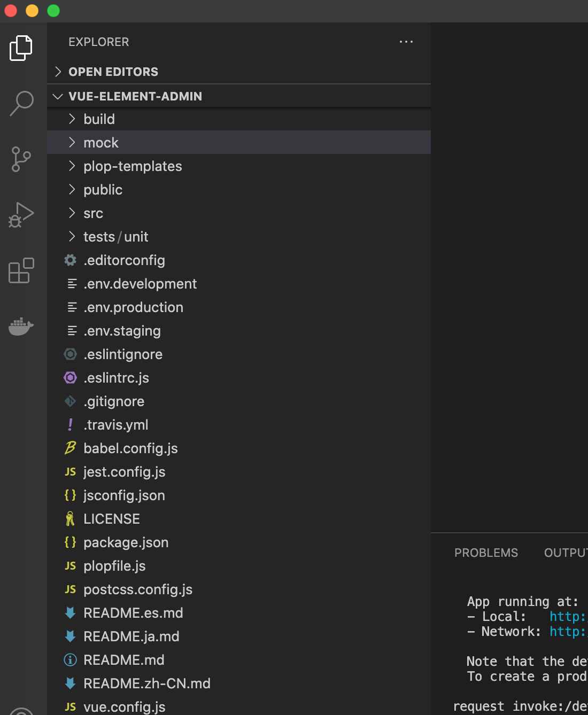
Task: Click the lines icon beside .env.development
Action: 72,284
